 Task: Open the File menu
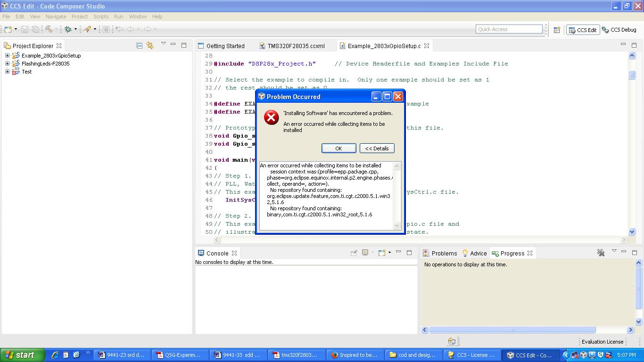(6, 16)
